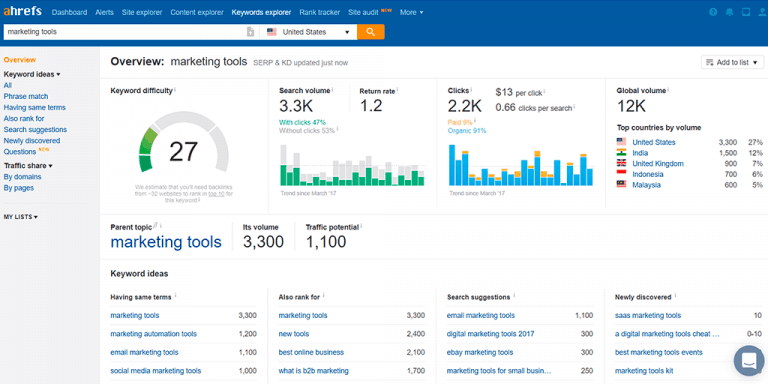Open what is b2b marketing keyword
This screenshot has width=768, height=384.
click(313, 371)
